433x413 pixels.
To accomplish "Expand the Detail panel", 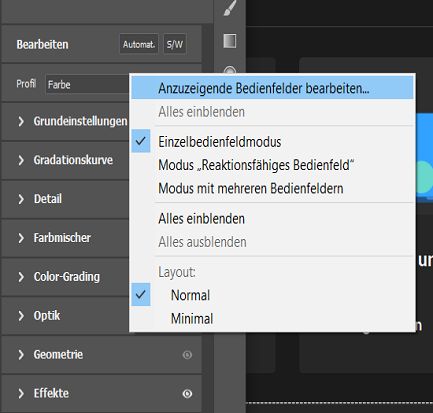I will 65,199.
